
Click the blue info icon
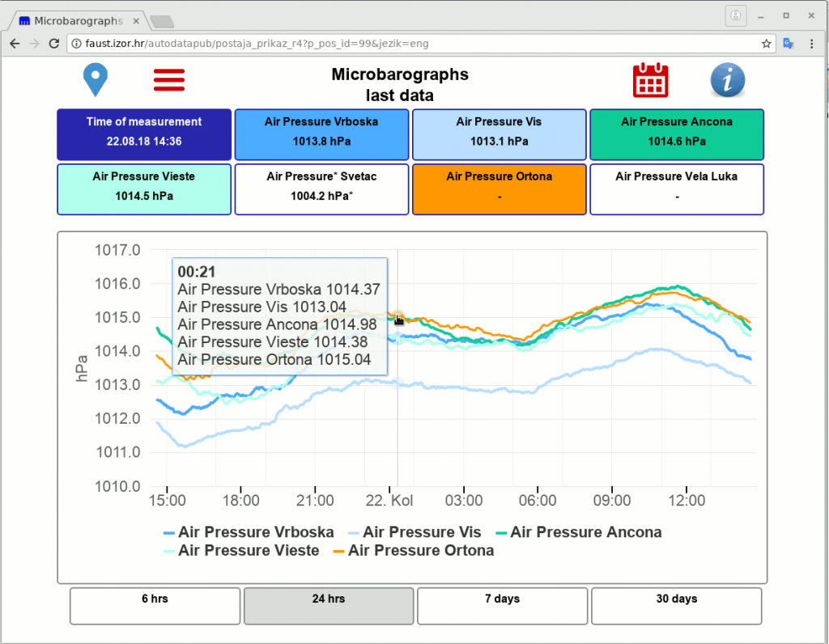click(x=727, y=80)
